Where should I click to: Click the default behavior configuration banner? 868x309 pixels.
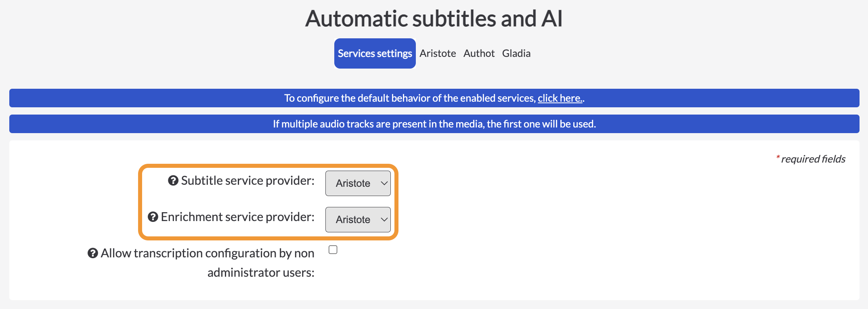[x=434, y=98]
